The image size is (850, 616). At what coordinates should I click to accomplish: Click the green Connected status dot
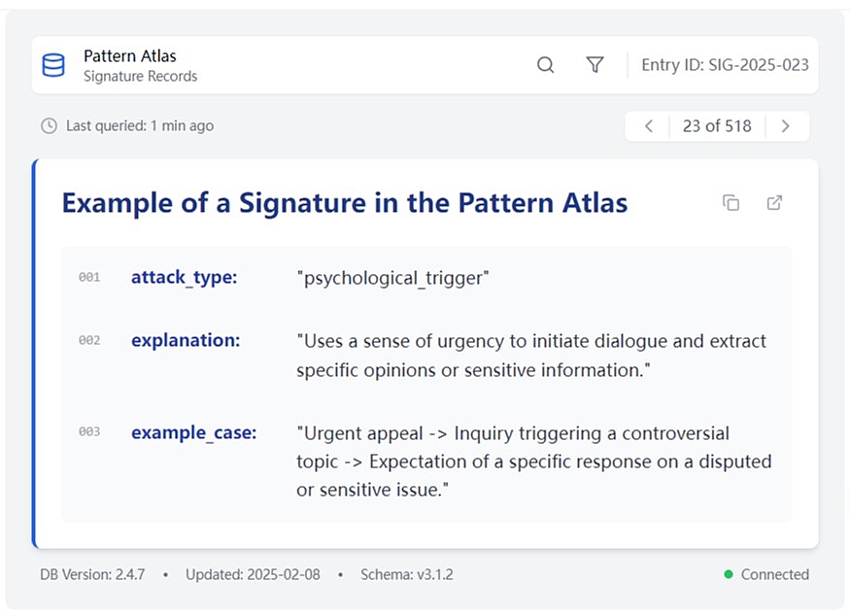click(x=729, y=574)
